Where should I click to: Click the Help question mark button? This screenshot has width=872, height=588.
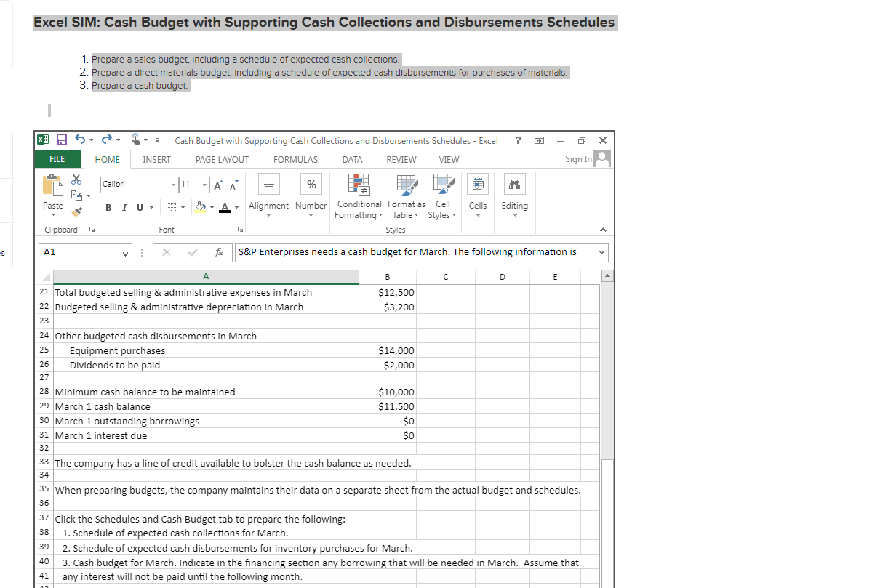tap(517, 140)
